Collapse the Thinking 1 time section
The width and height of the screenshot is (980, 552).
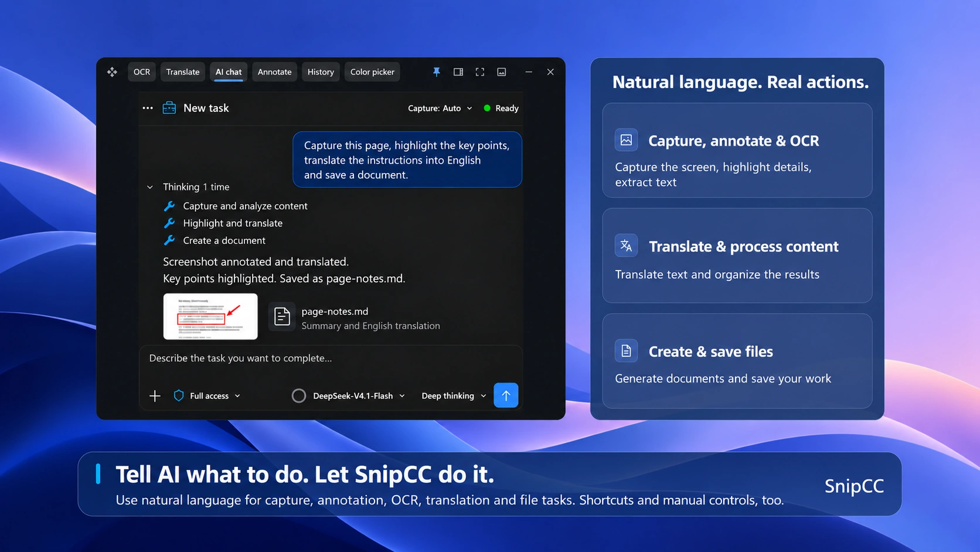150,187
